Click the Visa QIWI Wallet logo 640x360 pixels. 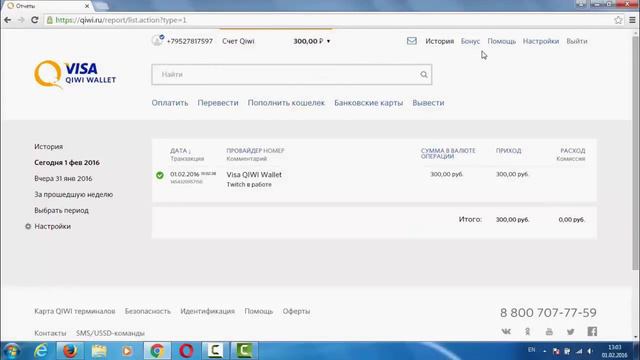pos(75,74)
